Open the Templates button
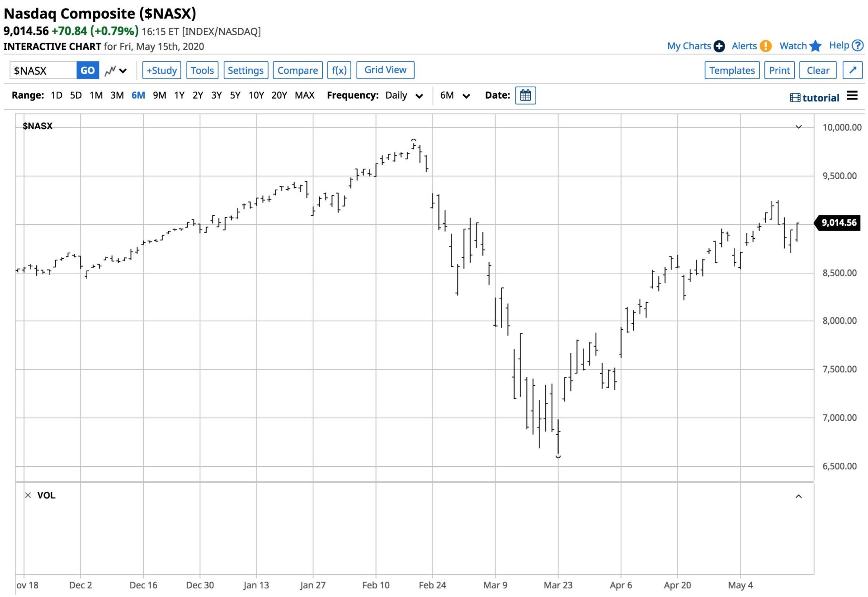Viewport: 868px width, 597px height. pos(732,70)
